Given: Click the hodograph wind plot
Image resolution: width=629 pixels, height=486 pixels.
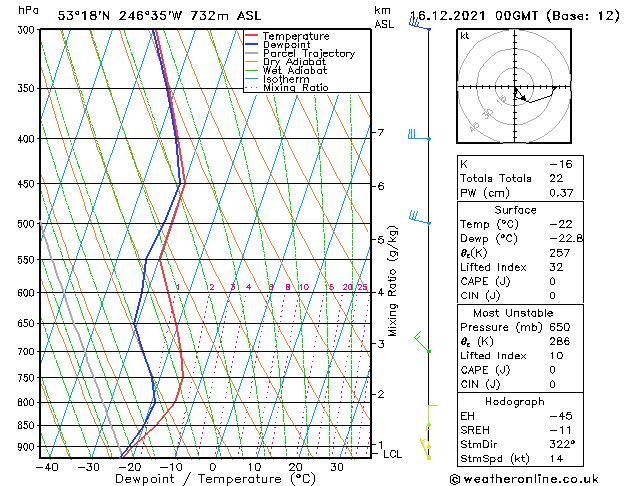Looking at the screenshot, I should 514,86.
